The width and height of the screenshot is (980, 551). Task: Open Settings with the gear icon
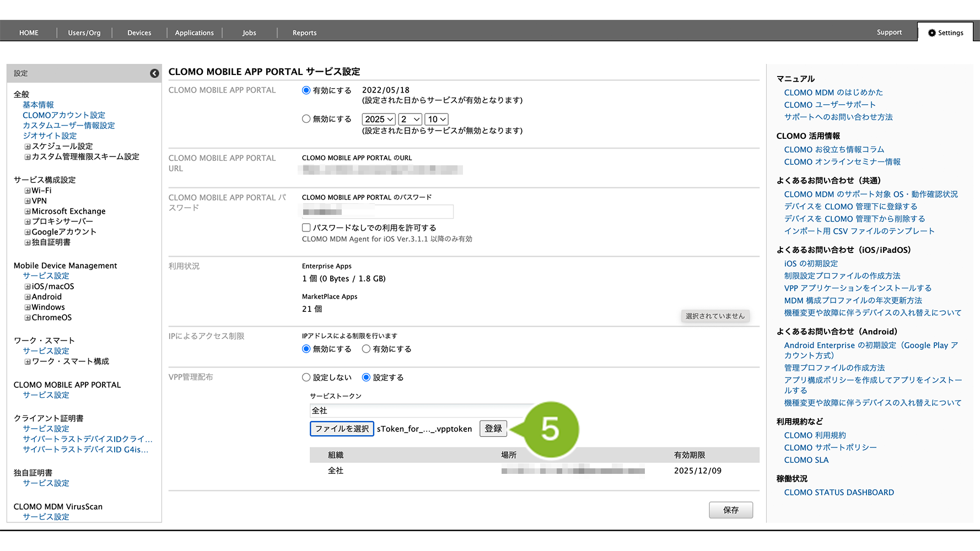point(931,33)
